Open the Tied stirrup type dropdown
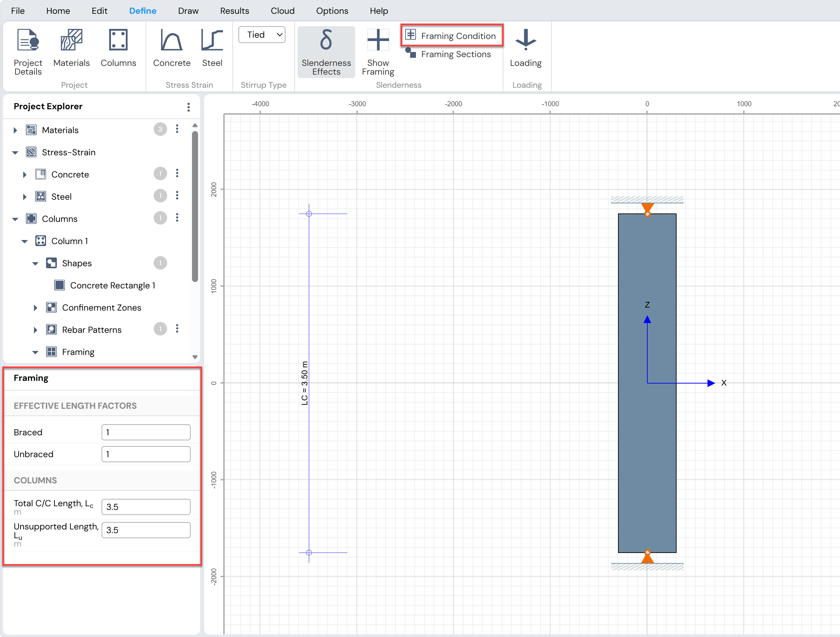The height and width of the screenshot is (637, 840). click(x=262, y=35)
